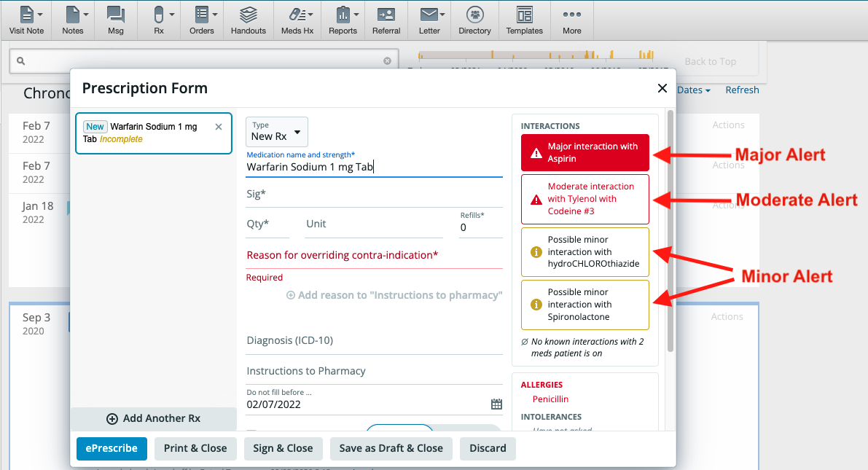Open the Referral toolbar icon
The image size is (868, 470).
(x=386, y=15)
